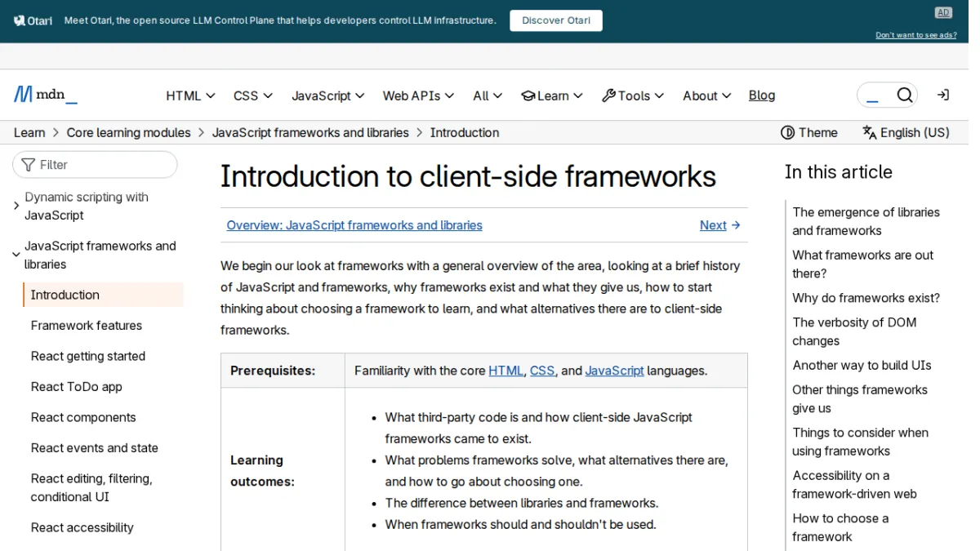Click the Learn breadcrumb

pos(29,132)
